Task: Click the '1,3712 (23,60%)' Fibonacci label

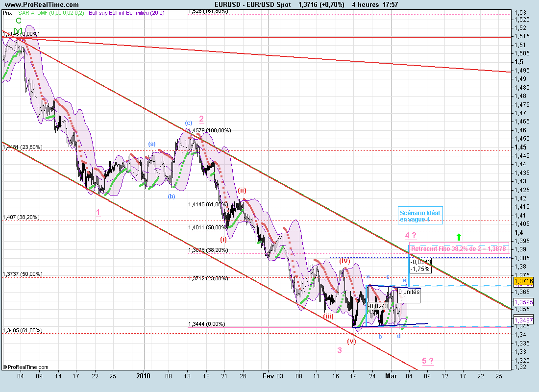Action: click(208, 278)
